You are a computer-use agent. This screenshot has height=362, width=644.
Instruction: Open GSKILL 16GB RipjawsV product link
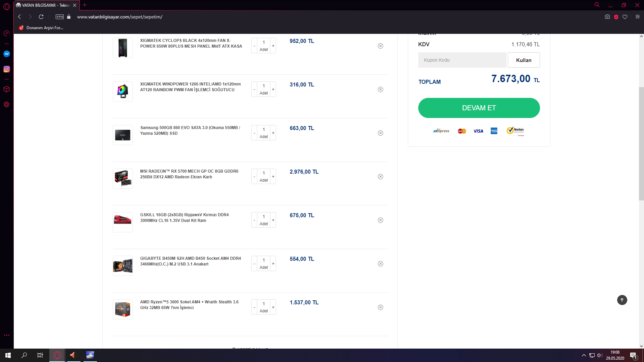[184, 218]
